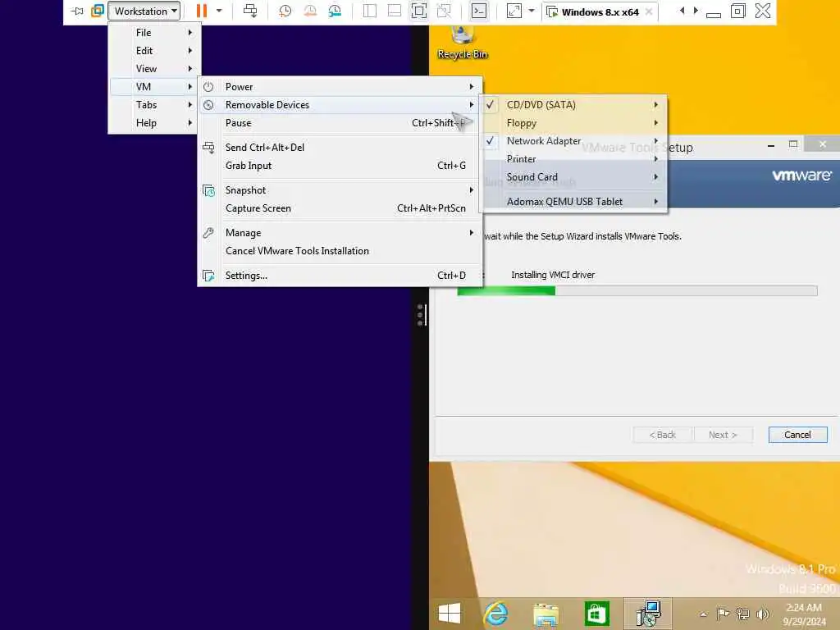The width and height of the screenshot is (840, 630).
Task: Open the Workstation dropdown menu
Action: coord(144,11)
